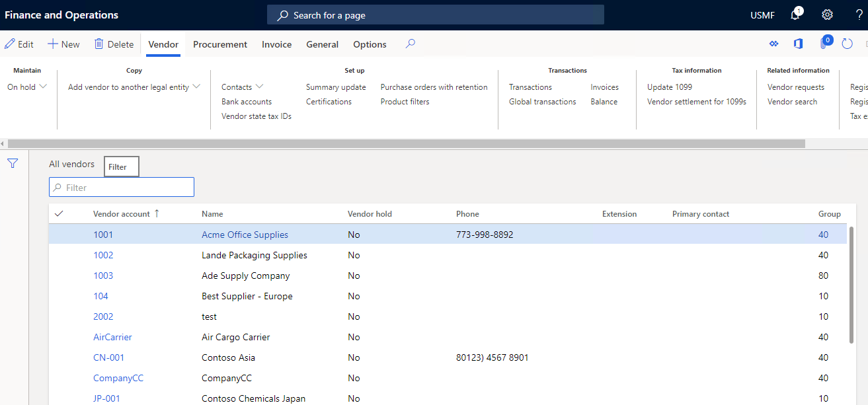This screenshot has width=868, height=405.
Task: Click the attachments paperclip icon
Action: click(823, 43)
